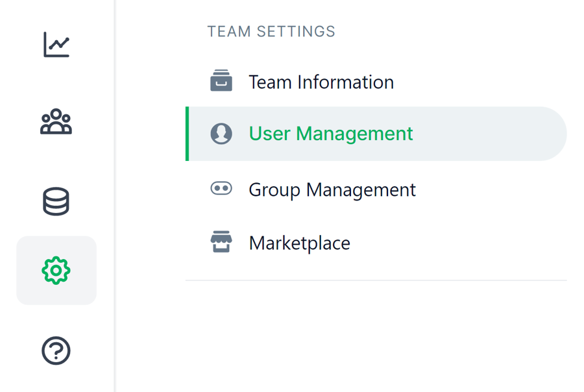Open the analytics line chart icon
The image size is (584, 392).
coord(56,45)
